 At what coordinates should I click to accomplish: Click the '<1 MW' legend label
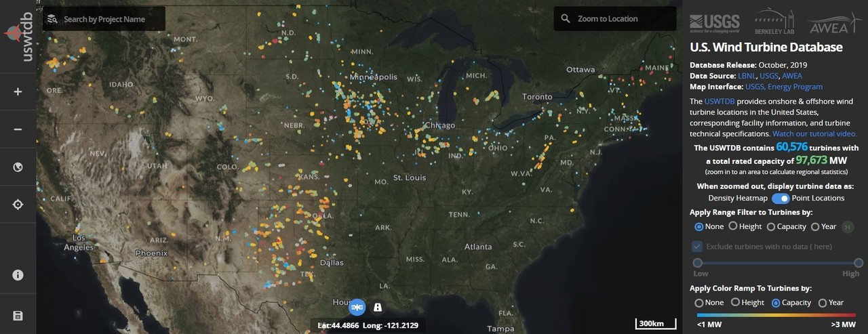[x=709, y=325]
